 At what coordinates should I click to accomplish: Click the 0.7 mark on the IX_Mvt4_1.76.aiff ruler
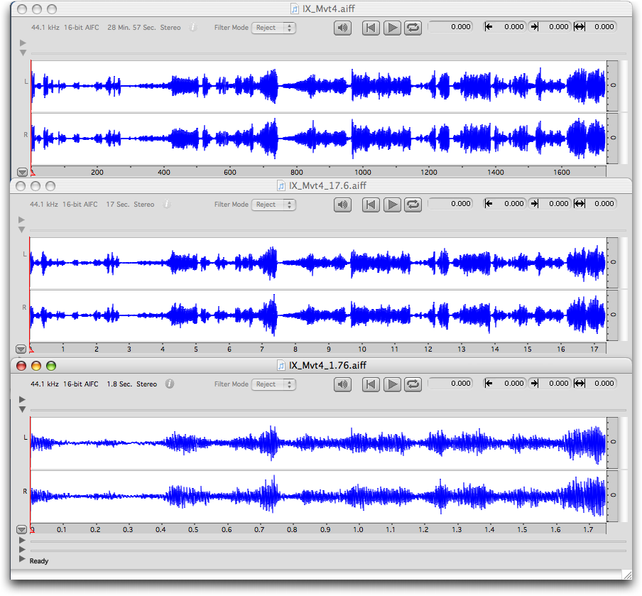(258, 529)
